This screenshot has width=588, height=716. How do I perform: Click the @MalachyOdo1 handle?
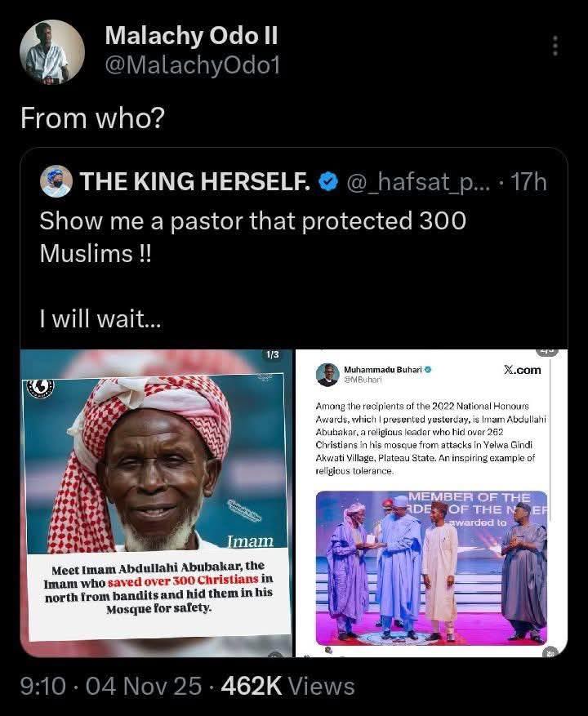193,65
